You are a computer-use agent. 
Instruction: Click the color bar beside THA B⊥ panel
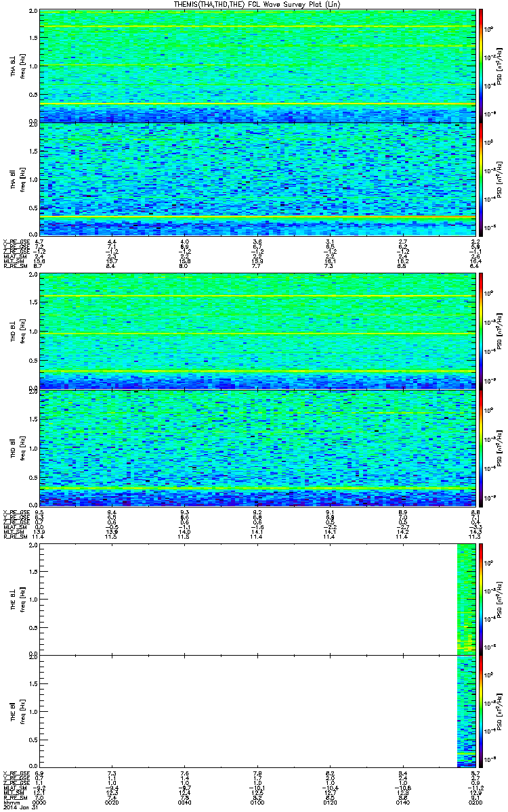(481, 66)
